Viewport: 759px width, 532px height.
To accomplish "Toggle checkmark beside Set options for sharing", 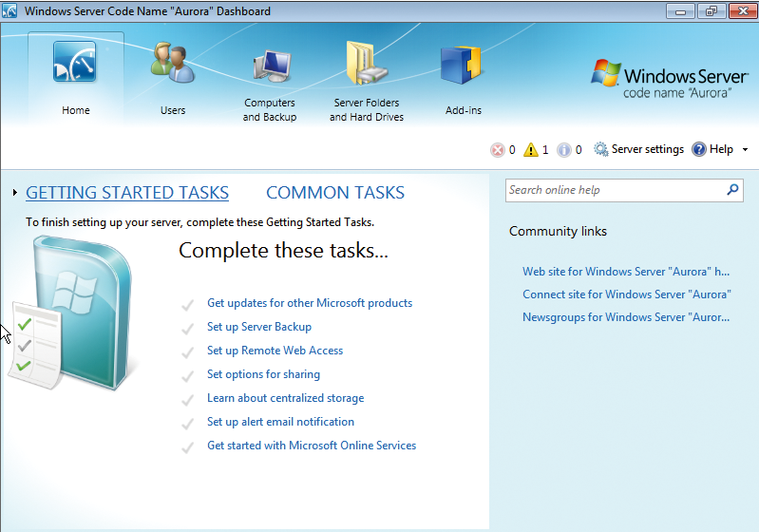I will (x=187, y=375).
